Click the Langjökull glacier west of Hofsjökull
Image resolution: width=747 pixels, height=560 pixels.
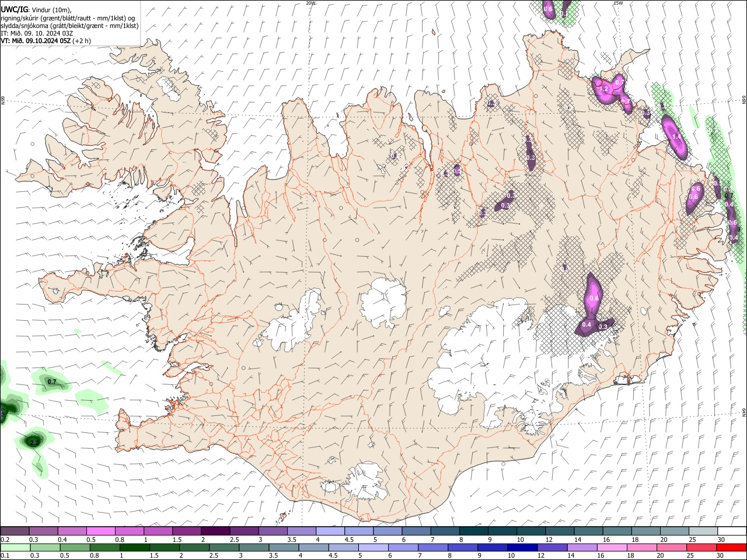coord(292,324)
